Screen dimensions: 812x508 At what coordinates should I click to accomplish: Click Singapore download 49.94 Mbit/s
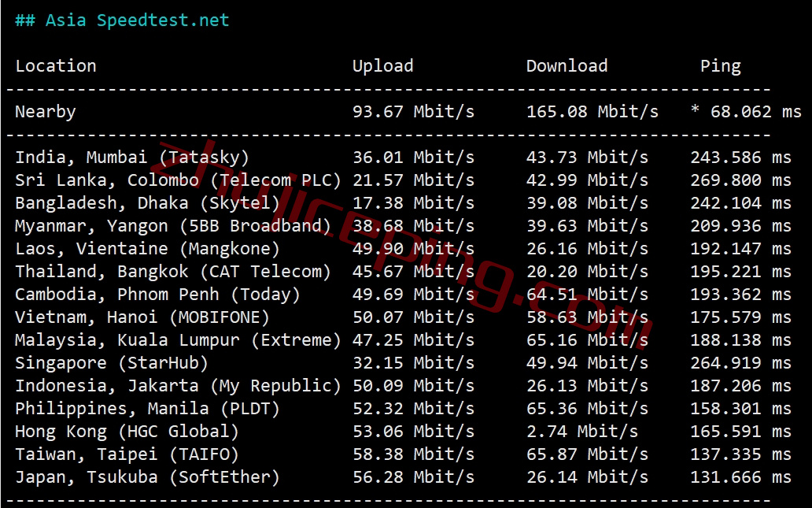tap(587, 362)
